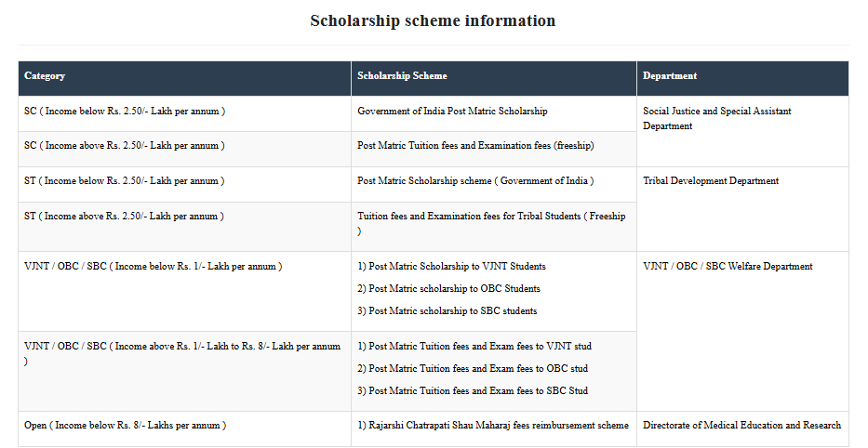Click "Post Matric Tuition fees and Examination fees (freeship)"
This screenshot has height=448, width=868.
click(x=475, y=146)
